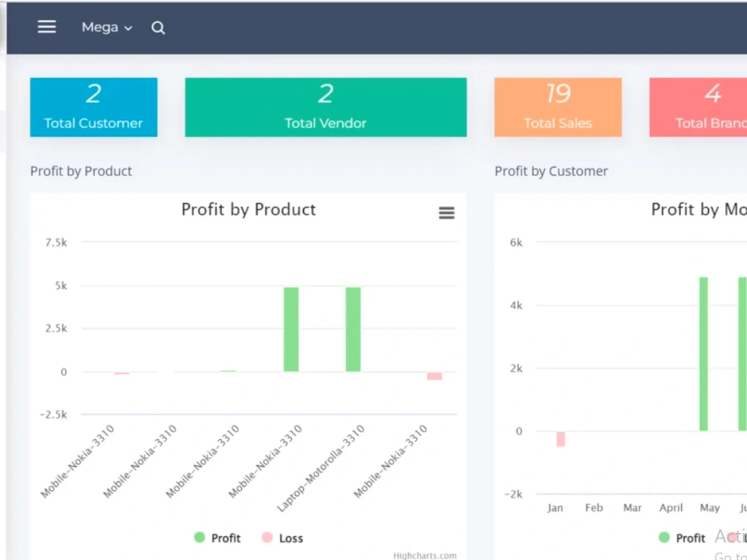Click the 7.5k axis value in product chart

pos(56,243)
